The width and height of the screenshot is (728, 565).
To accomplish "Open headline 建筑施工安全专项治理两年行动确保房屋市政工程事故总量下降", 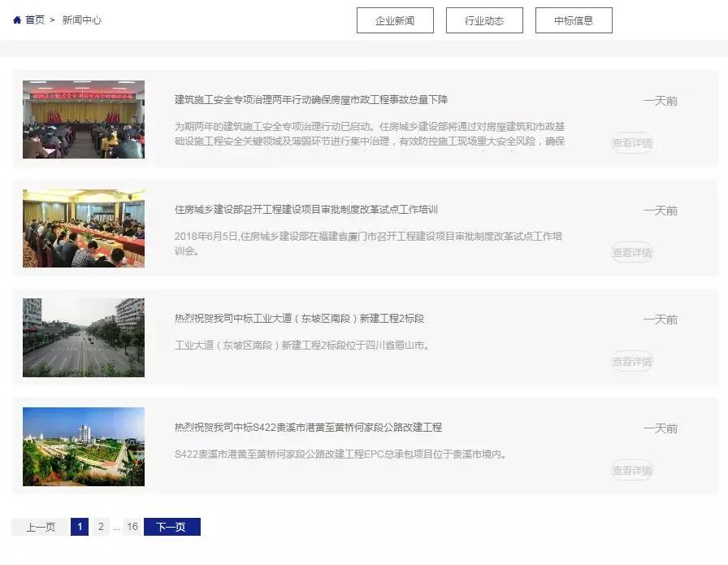I will 311,100.
